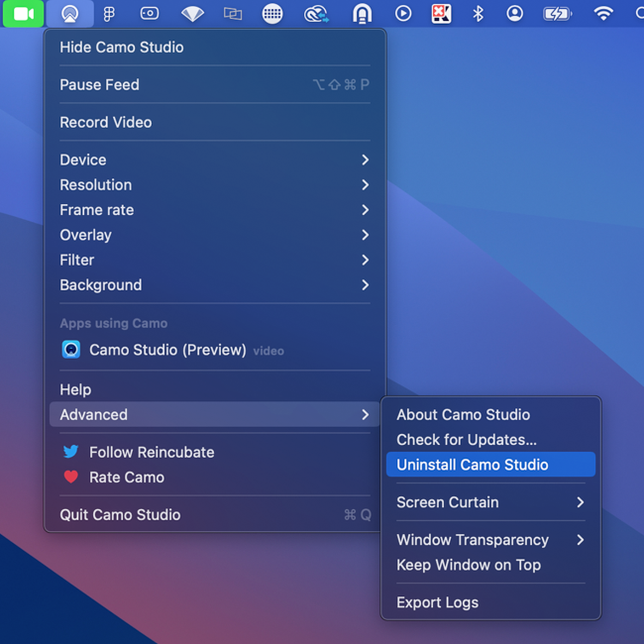Click the Camo Studio (Preview) app icon

(71, 350)
